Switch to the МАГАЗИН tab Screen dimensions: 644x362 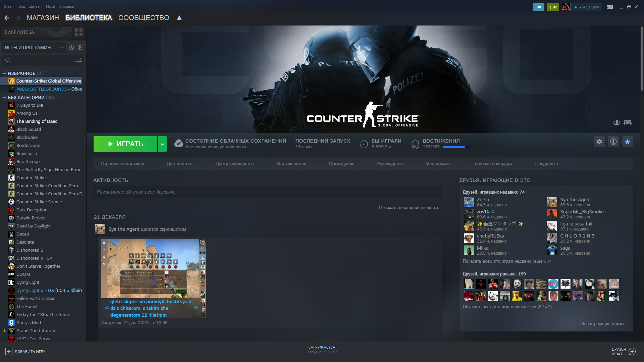tap(43, 18)
